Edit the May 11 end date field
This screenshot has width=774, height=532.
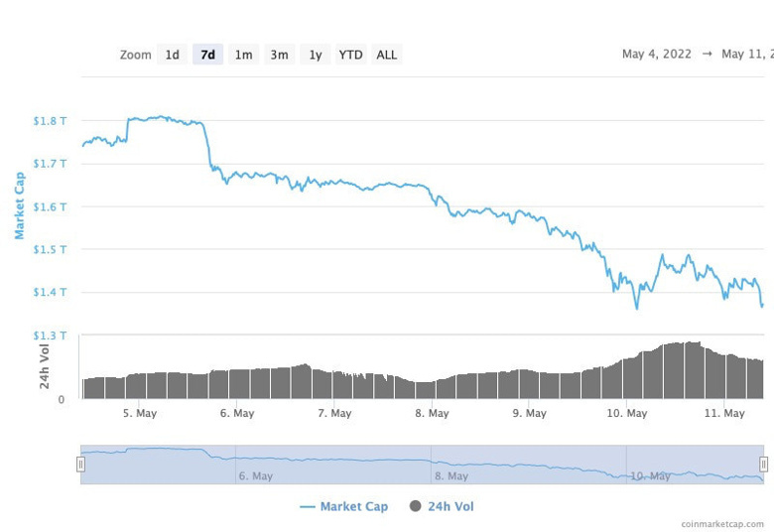[x=746, y=55]
